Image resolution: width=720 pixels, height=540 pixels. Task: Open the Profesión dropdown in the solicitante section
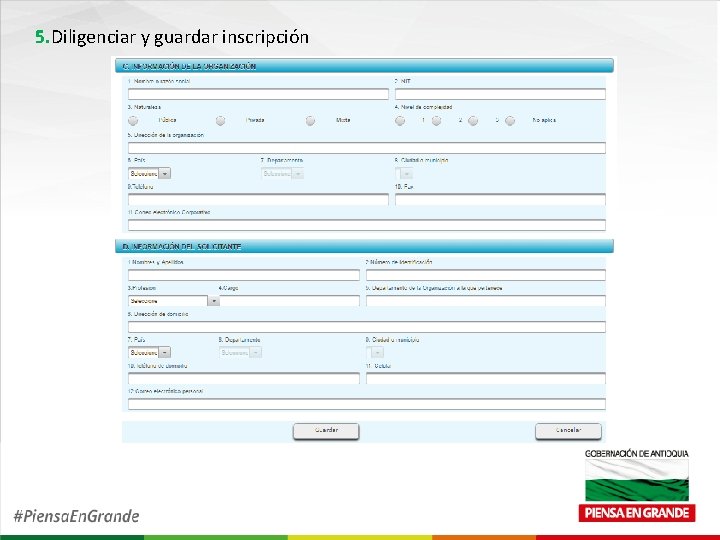click(x=174, y=301)
